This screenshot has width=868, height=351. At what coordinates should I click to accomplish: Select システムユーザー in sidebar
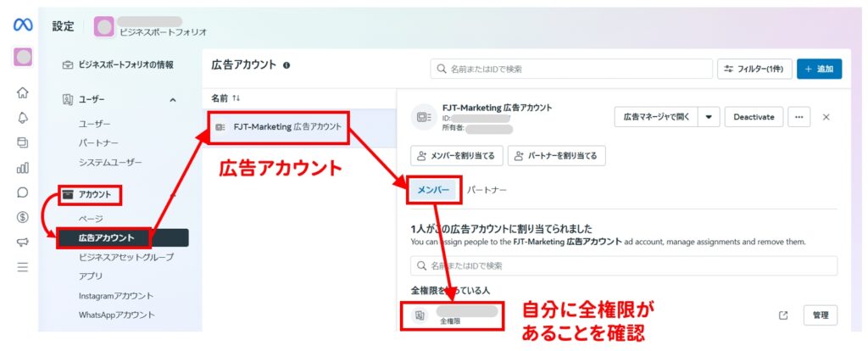point(110,162)
